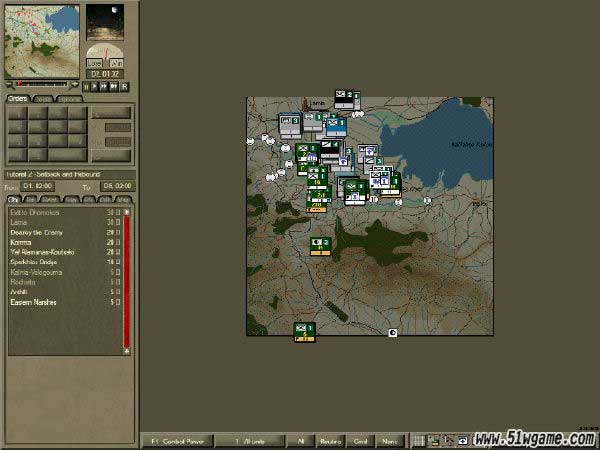Click the From time field D1, 12:00
This screenshot has width=600, height=450.
[x=38, y=186]
